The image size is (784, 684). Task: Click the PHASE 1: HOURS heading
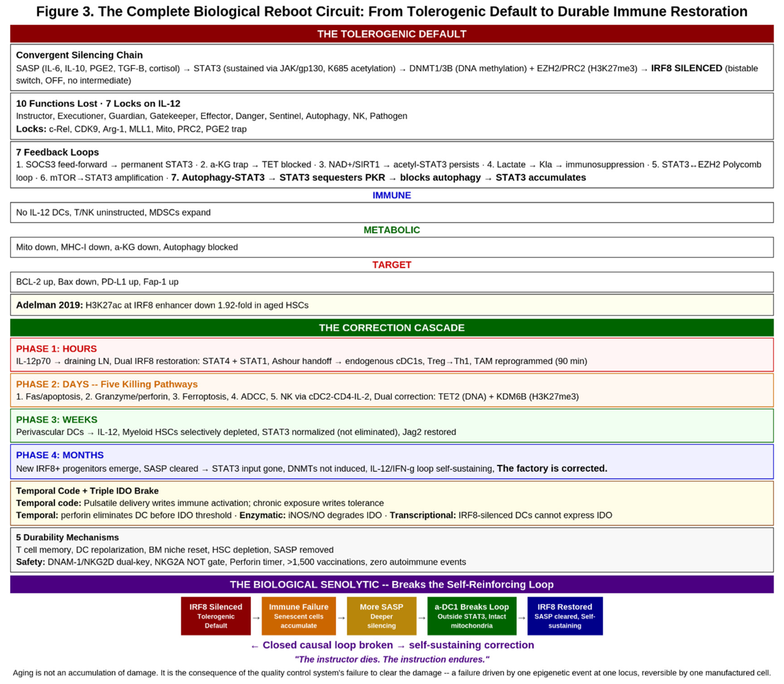coord(56,348)
